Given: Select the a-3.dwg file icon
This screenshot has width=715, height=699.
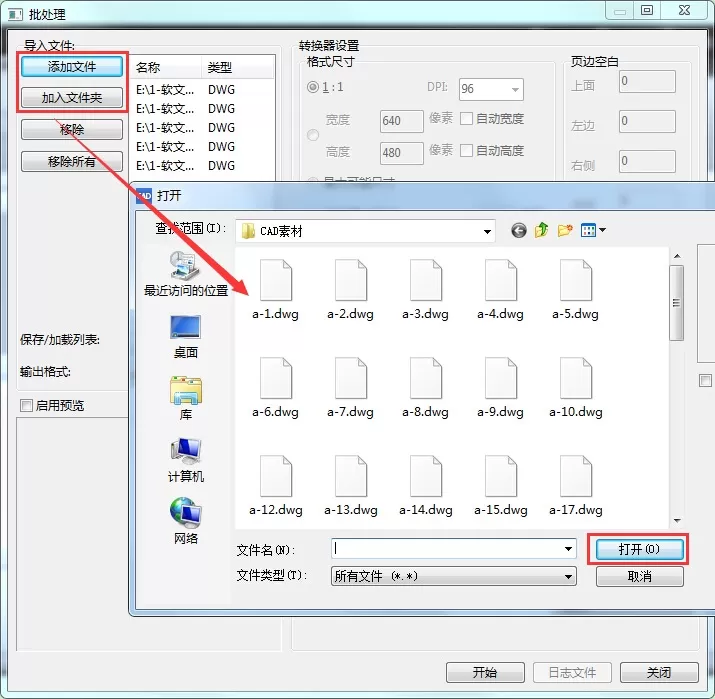Looking at the screenshot, I should pos(426,280).
